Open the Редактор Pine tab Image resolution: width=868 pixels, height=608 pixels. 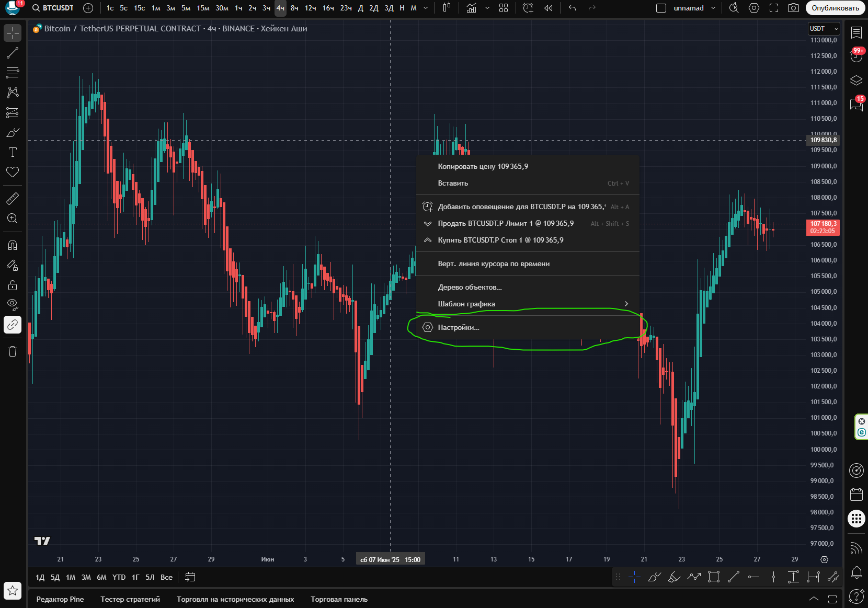point(60,599)
